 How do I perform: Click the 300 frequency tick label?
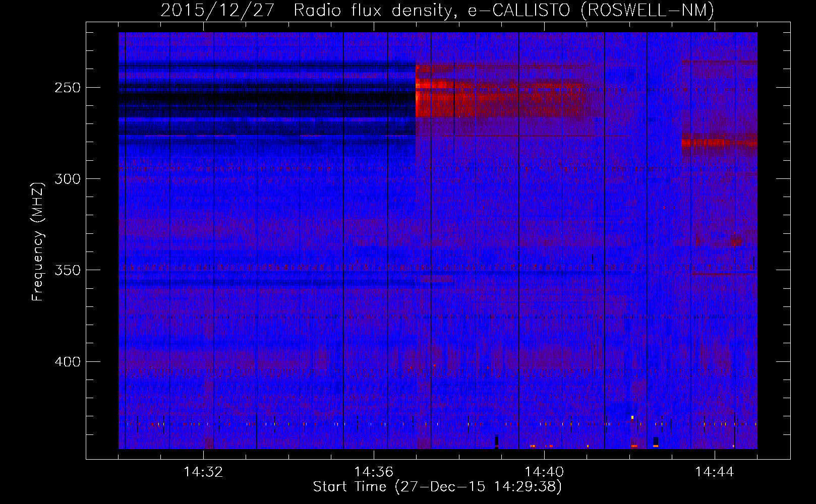[x=68, y=179]
